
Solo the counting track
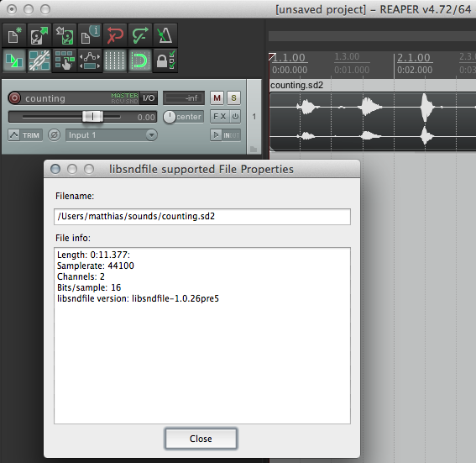[x=233, y=97]
